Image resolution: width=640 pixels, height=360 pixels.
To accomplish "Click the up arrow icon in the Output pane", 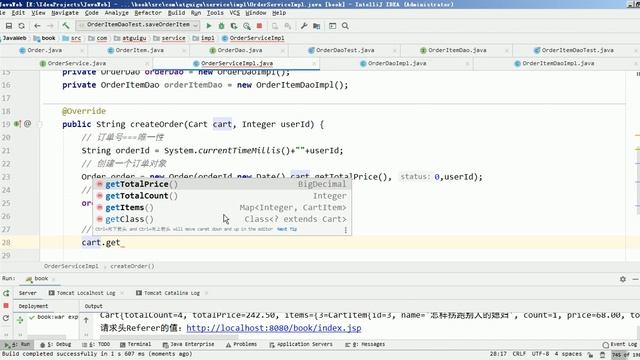I will 86,320.
